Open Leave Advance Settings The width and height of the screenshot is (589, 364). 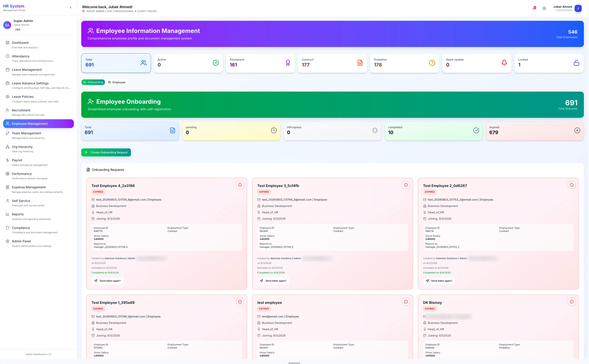pos(39,85)
